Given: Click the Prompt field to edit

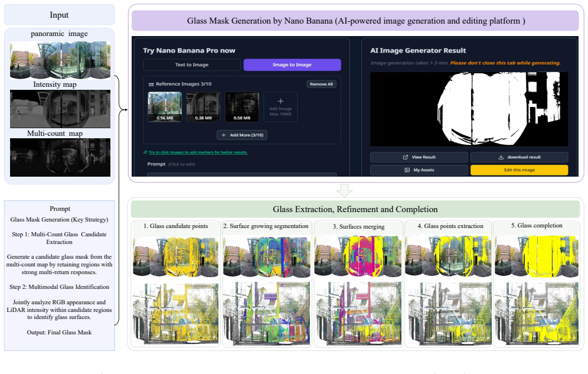Looking at the screenshot, I should point(242,175).
